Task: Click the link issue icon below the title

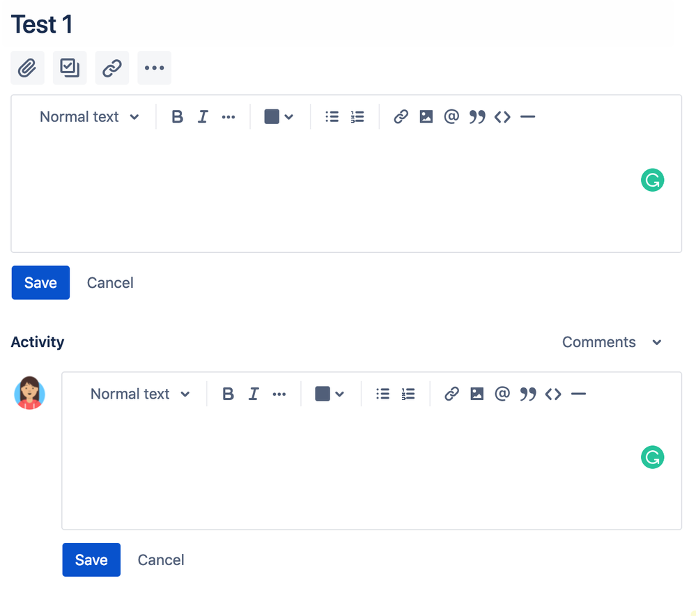Action: pos(112,68)
